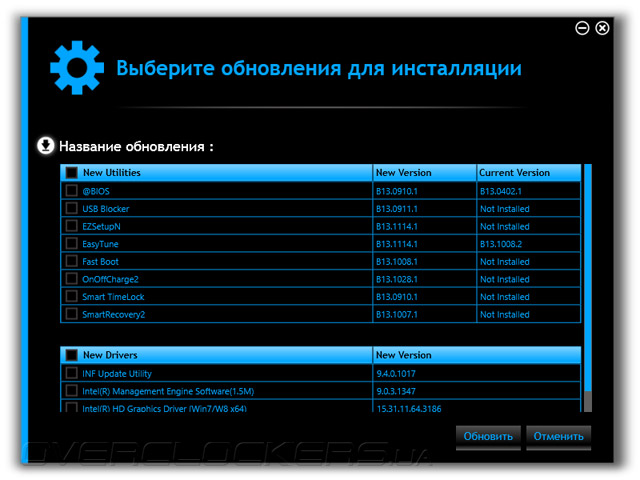
Task: Click the blue gear settings icon
Action: (x=77, y=68)
